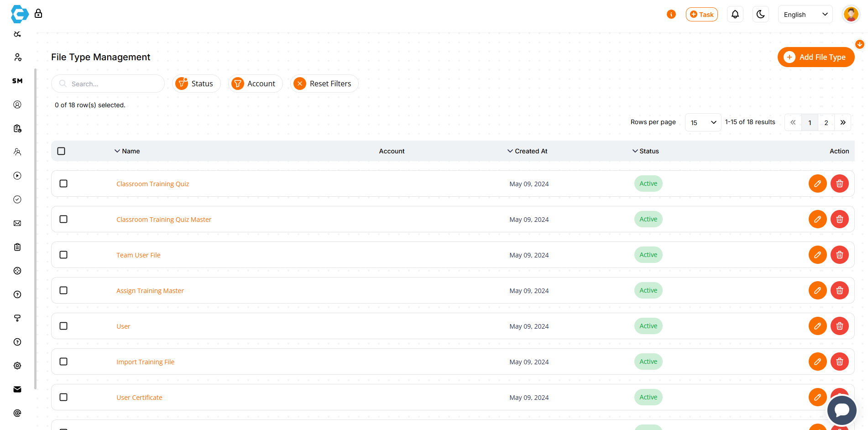This screenshot has width=868, height=430.
Task: Check the select-all checkbox in table header
Action: [x=61, y=151]
